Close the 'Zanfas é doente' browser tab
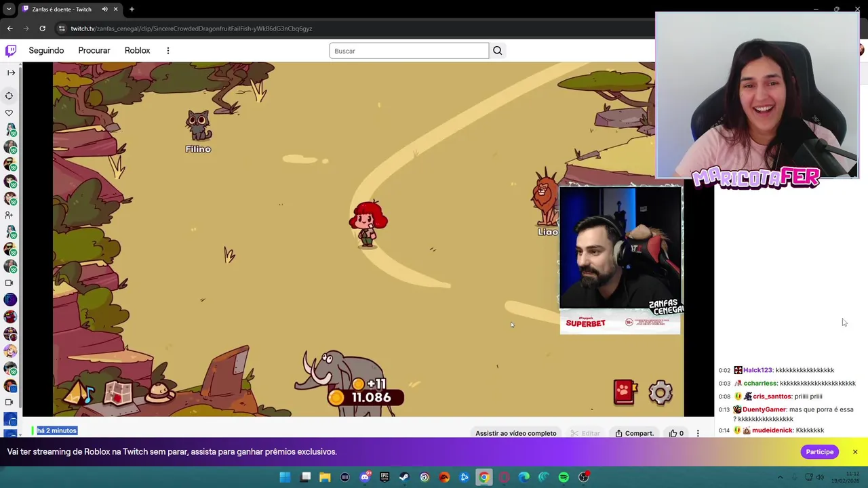 click(x=116, y=9)
